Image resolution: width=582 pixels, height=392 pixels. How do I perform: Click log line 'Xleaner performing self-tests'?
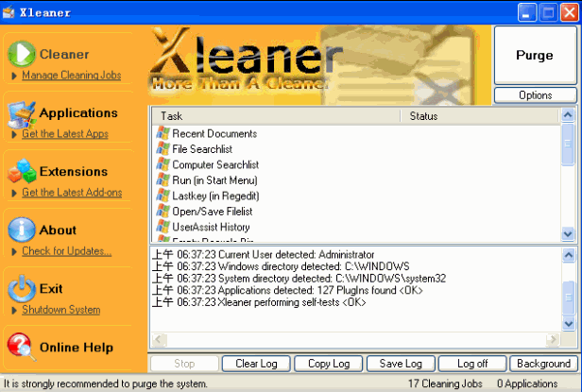pyautogui.click(x=259, y=302)
